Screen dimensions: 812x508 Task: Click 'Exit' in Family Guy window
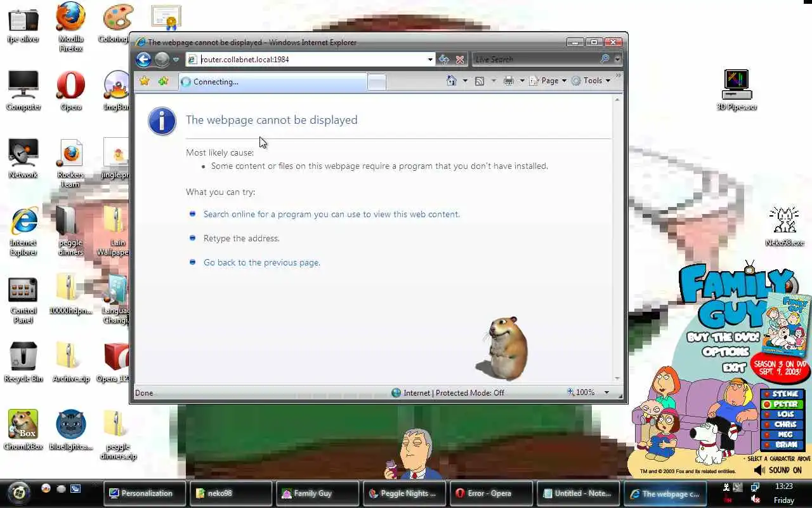point(734,367)
